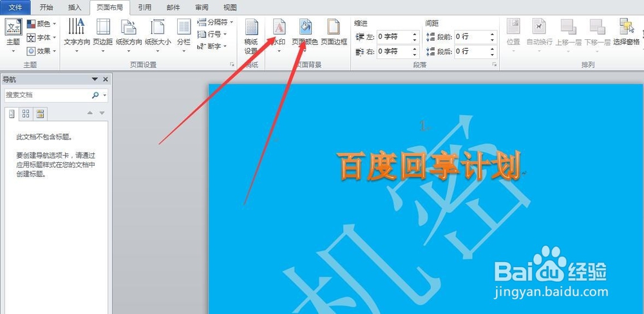644x314 pixels.
Task: Click the next result down arrow
Action: (102, 113)
